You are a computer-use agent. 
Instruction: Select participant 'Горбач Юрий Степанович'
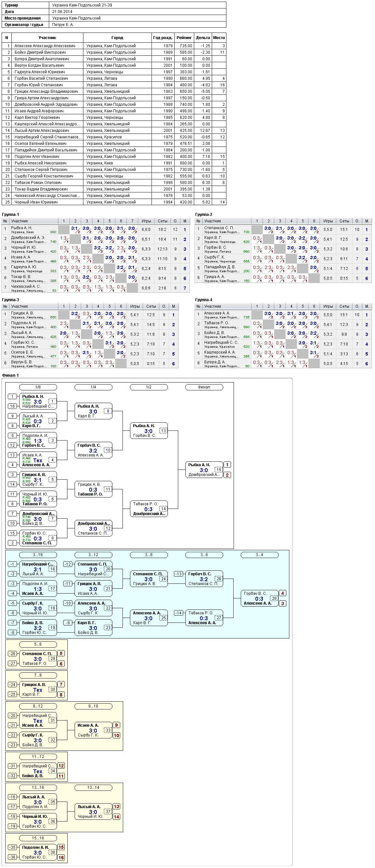(38, 85)
